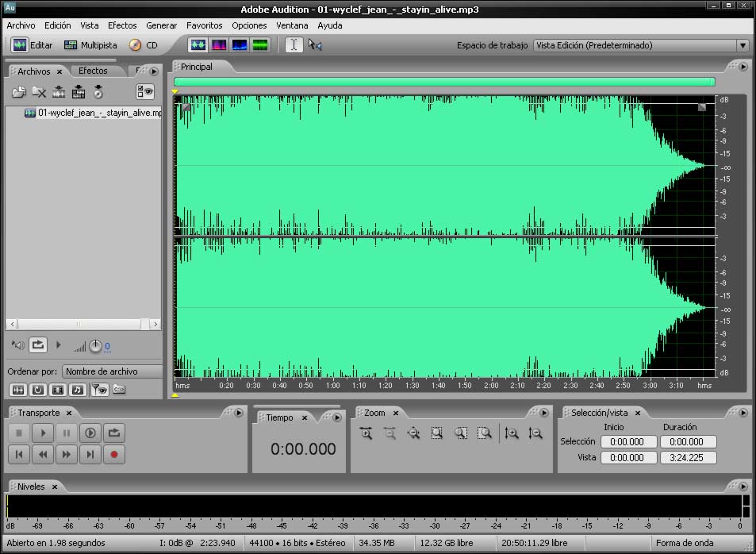Toggle the advanced options view in Archivos panel
This screenshot has width=756, height=554.
[144, 91]
